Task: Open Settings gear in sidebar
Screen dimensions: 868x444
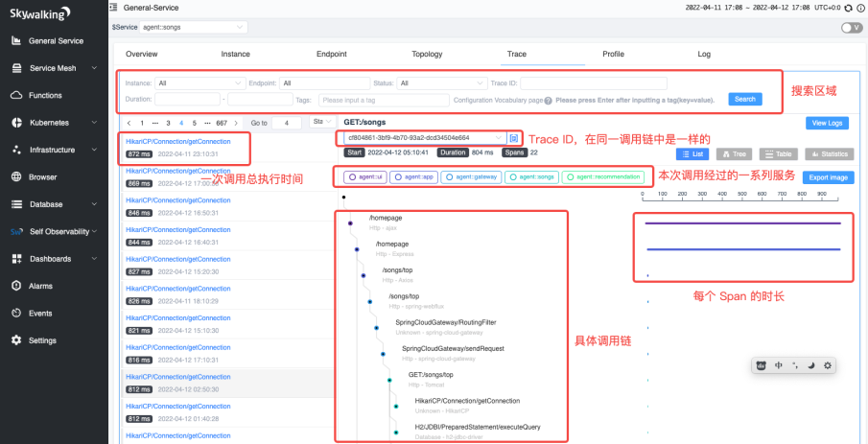Action: 16,340
